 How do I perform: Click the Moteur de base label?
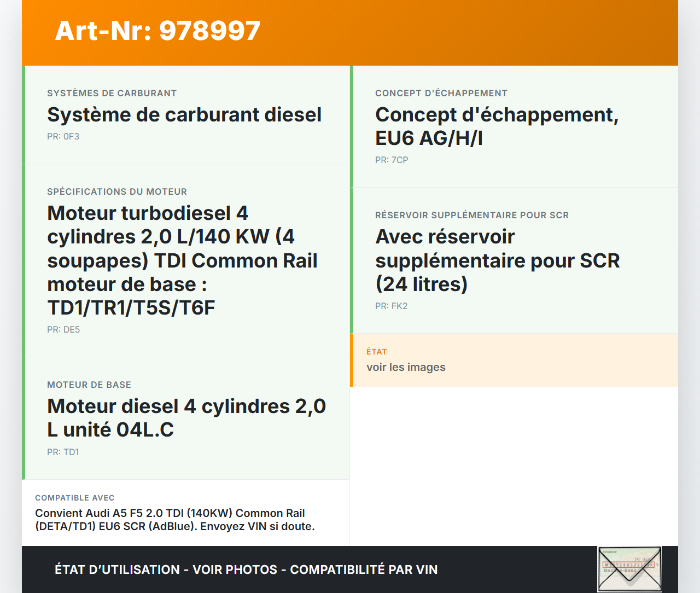click(89, 385)
